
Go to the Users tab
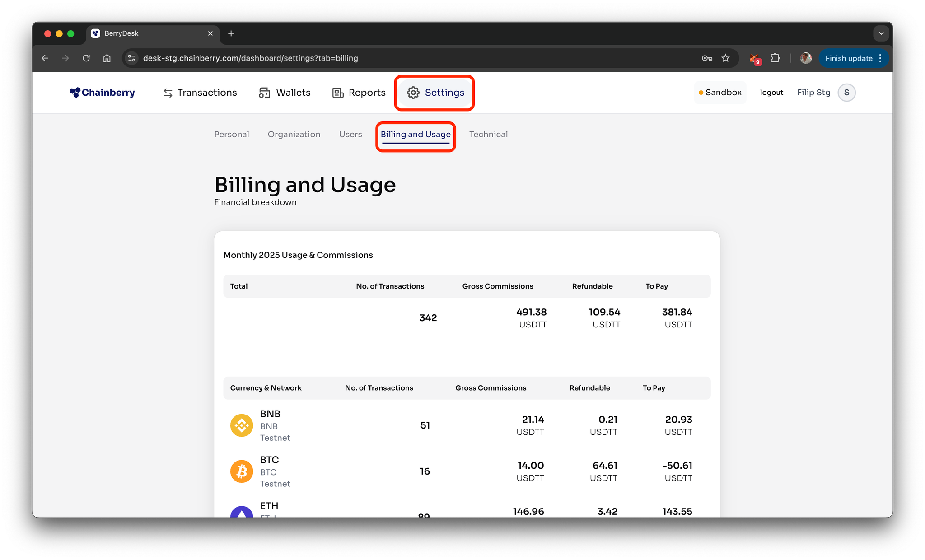[x=350, y=135]
